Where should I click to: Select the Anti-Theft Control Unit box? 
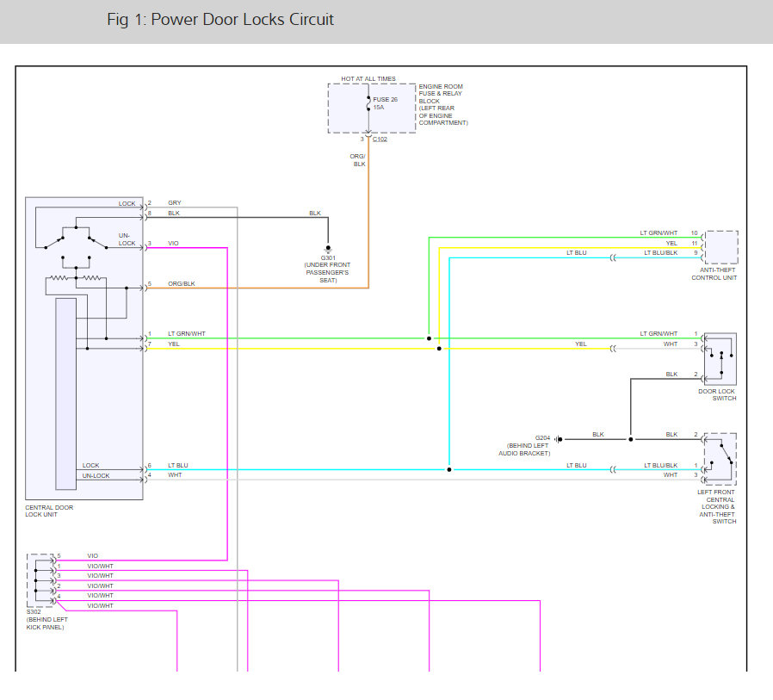tap(720, 247)
